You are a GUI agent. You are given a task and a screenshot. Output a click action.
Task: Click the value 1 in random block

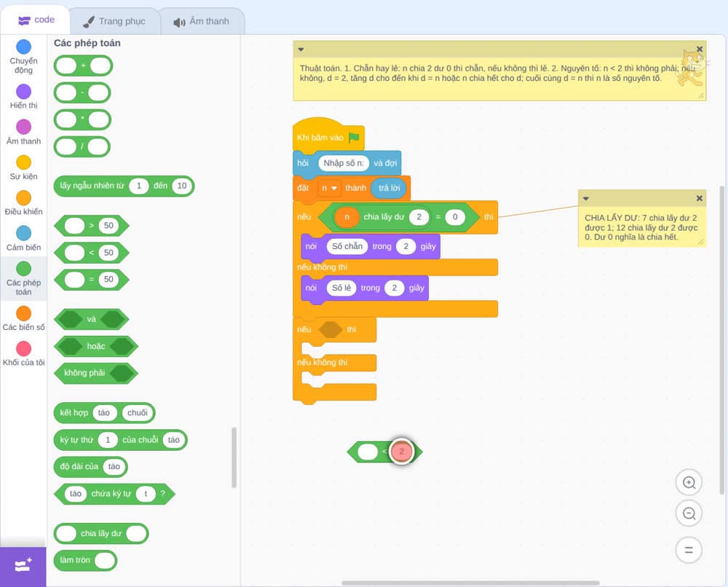138,186
